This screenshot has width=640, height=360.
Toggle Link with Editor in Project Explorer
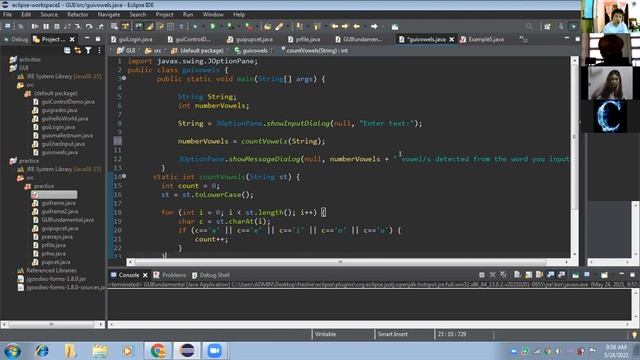pyautogui.click(x=78, y=51)
